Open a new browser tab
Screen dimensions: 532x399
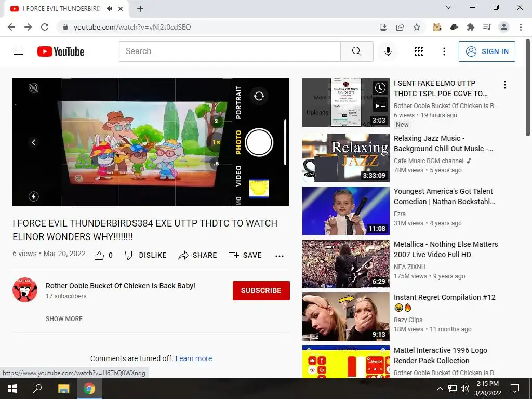(140, 9)
